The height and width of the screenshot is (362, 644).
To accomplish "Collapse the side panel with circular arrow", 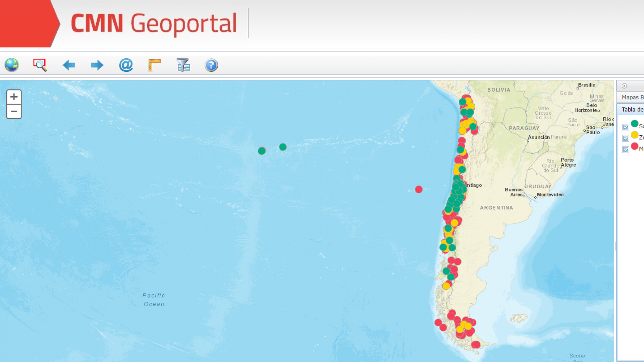I will pos(625,86).
